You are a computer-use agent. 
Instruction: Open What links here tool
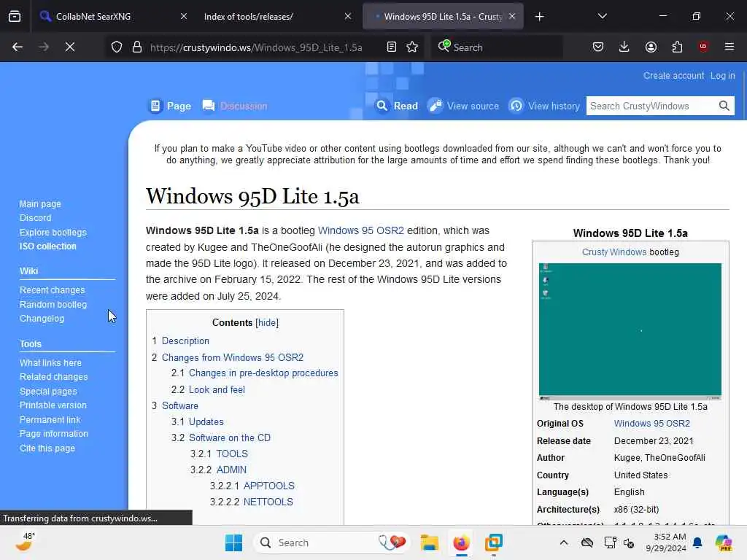click(50, 363)
